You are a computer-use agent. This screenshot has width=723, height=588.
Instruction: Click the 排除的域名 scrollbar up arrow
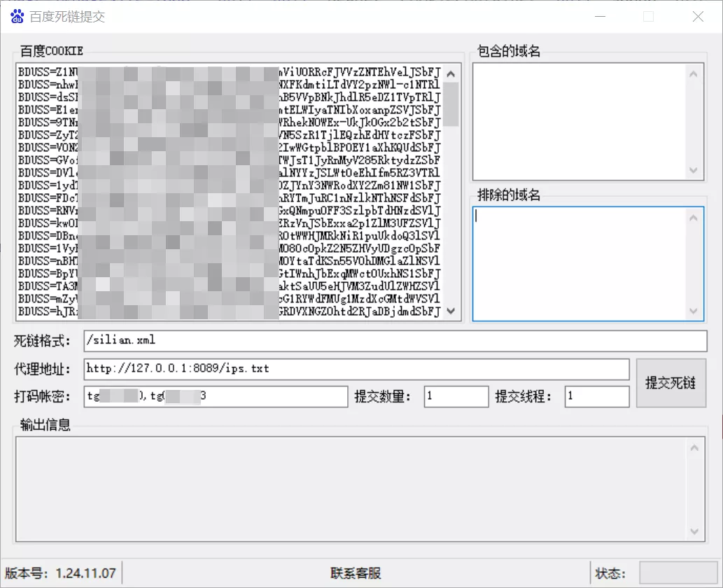coord(693,218)
